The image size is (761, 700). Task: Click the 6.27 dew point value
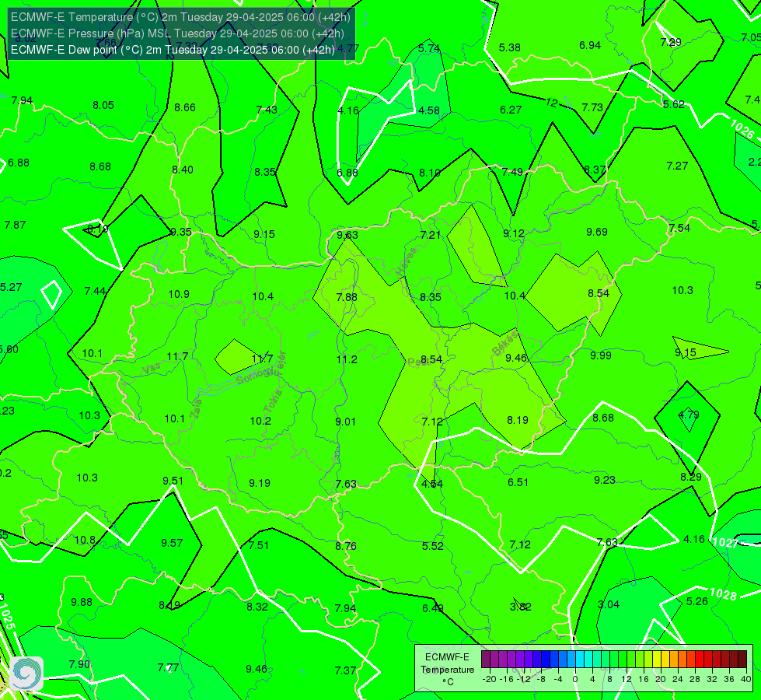pyautogui.click(x=511, y=110)
